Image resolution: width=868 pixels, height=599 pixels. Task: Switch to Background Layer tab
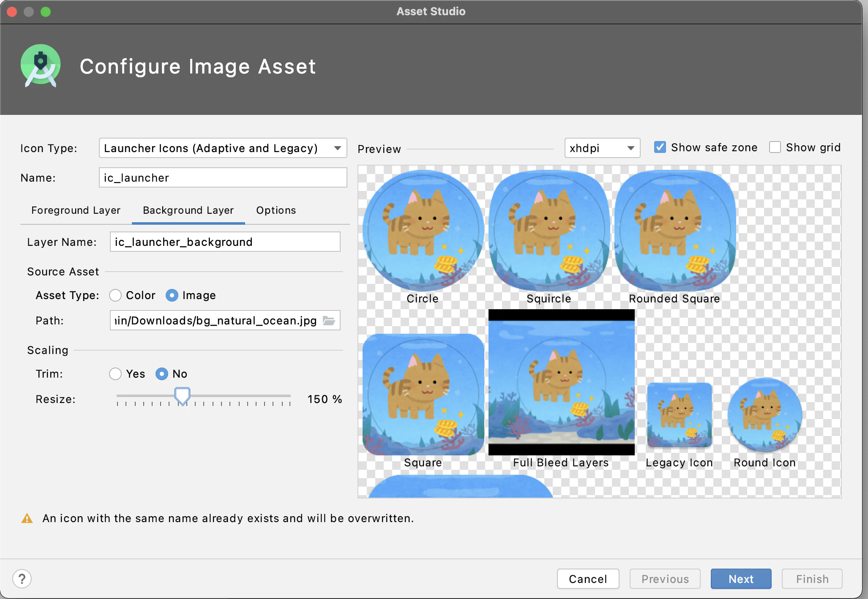(x=188, y=210)
